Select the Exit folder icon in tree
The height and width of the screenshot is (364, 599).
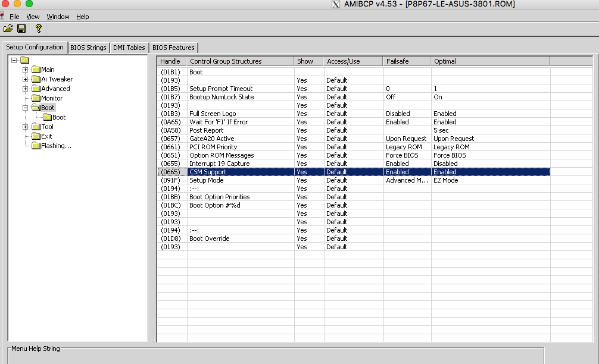[x=35, y=136]
